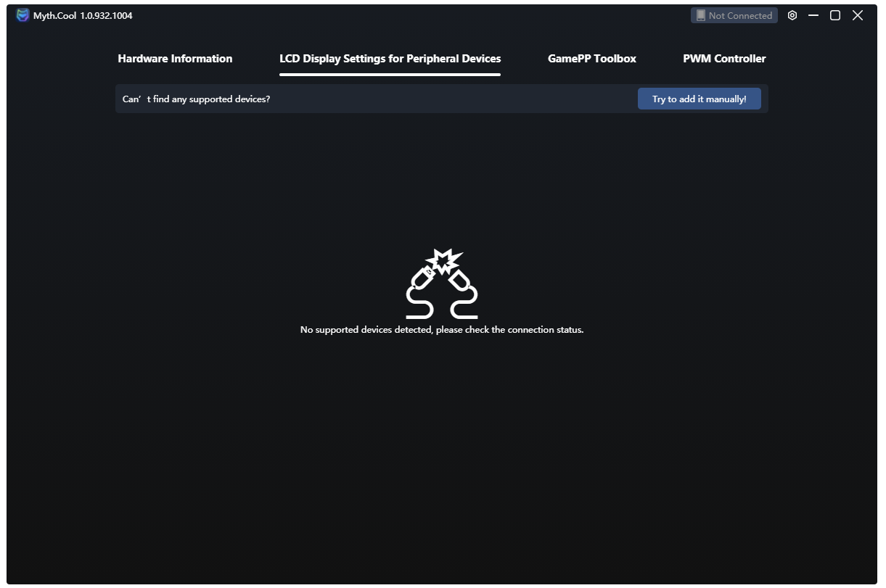Screen dimensions: 886x588
Task: Close the Myth.Cool window
Action: [858, 15]
